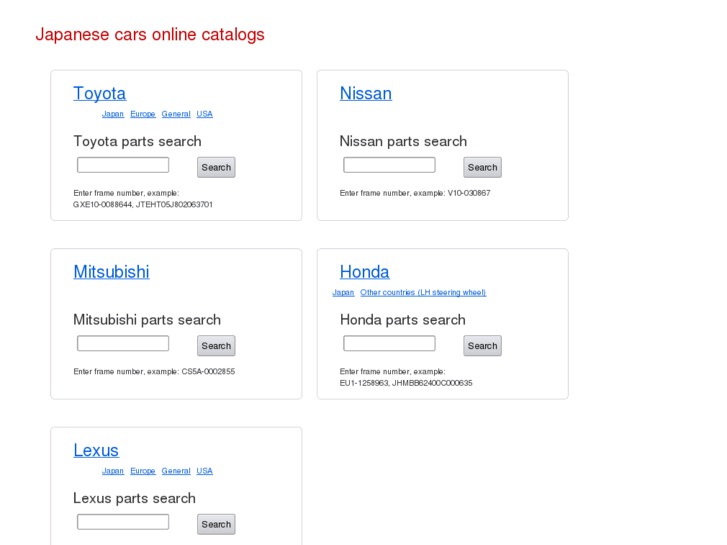Image resolution: width=727 pixels, height=545 pixels.
Task: Focus the Toyota parts search field
Action: tap(123, 165)
